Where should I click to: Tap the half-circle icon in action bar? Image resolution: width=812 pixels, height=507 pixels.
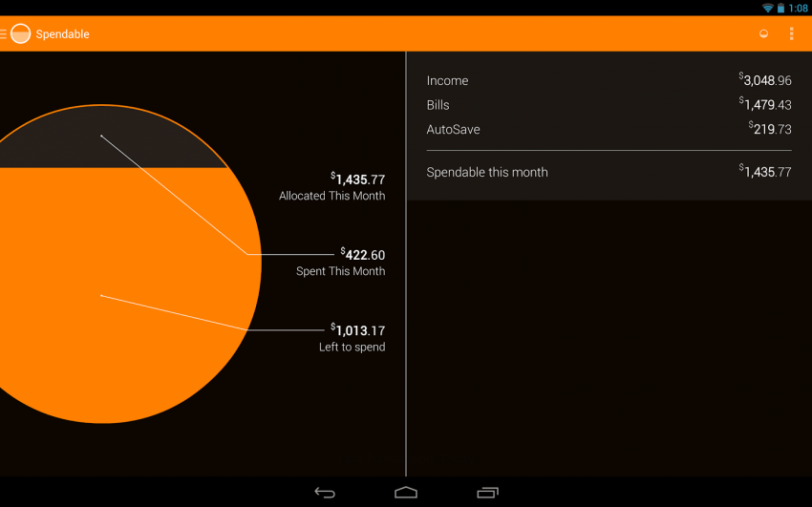[763, 34]
